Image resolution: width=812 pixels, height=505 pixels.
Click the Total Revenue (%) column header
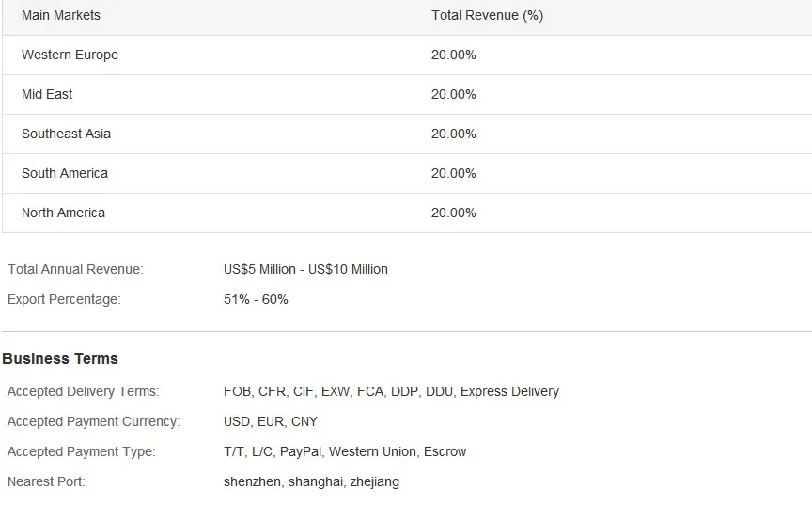487,15
